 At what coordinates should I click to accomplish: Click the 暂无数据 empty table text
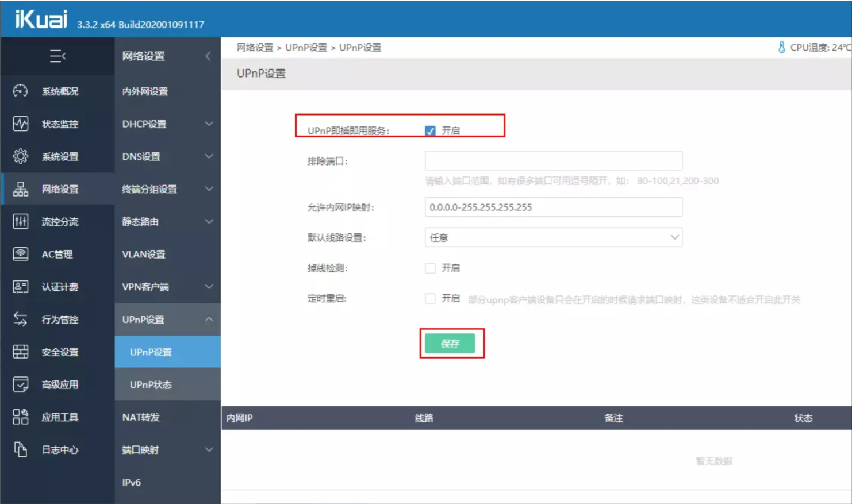point(714,461)
